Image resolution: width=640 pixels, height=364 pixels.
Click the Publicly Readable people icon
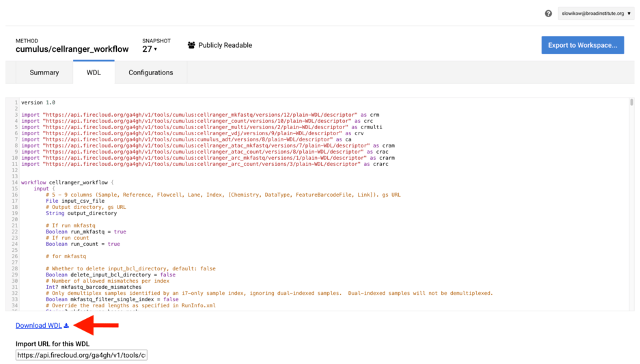(x=191, y=45)
